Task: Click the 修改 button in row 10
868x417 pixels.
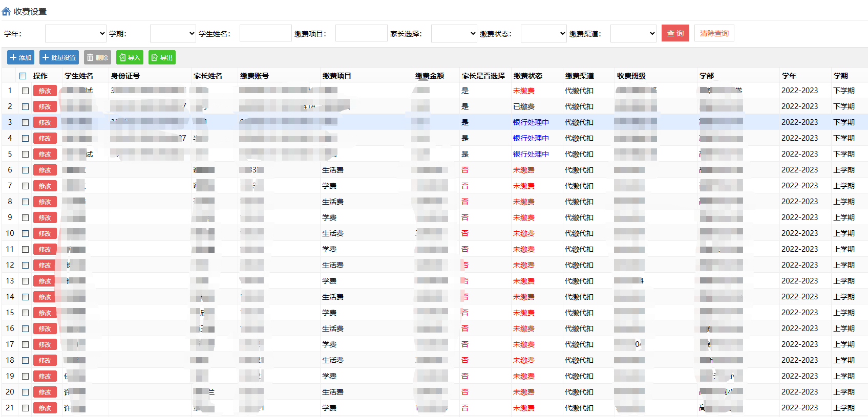Action: (45, 233)
